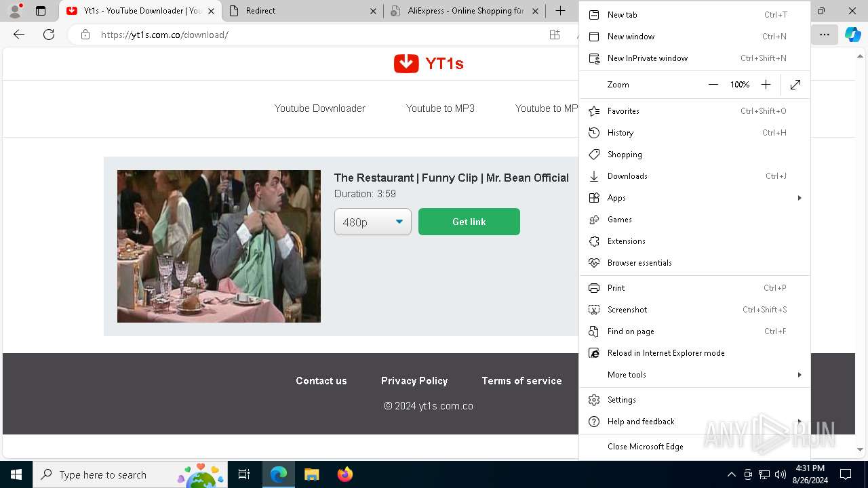Click the Settings and more ellipsis button
The width and height of the screenshot is (868, 488).
[824, 35]
